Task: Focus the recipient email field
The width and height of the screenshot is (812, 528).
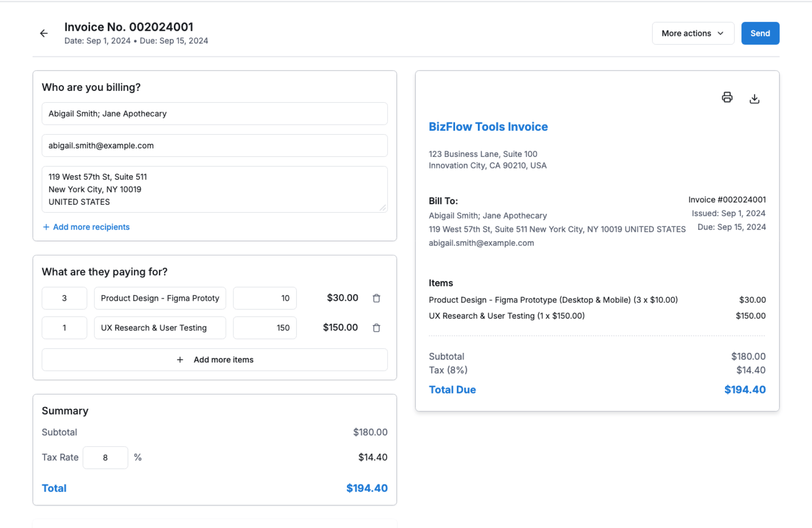Action: (x=214, y=146)
